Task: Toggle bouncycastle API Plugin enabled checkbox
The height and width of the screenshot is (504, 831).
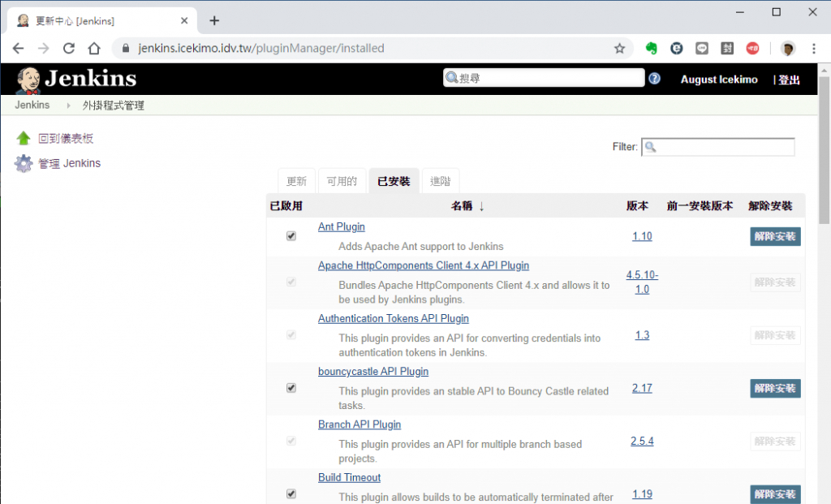Action: pos(291,388)
